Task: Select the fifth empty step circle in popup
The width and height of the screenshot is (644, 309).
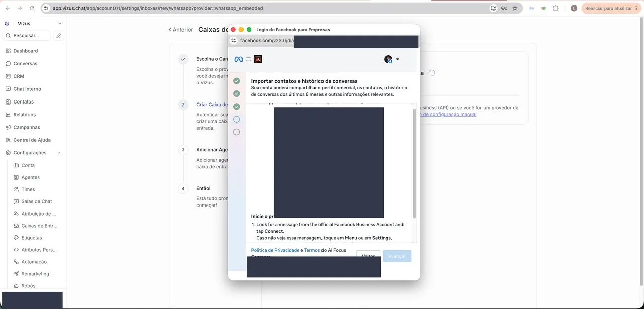Action: click(x=237, y=132)
